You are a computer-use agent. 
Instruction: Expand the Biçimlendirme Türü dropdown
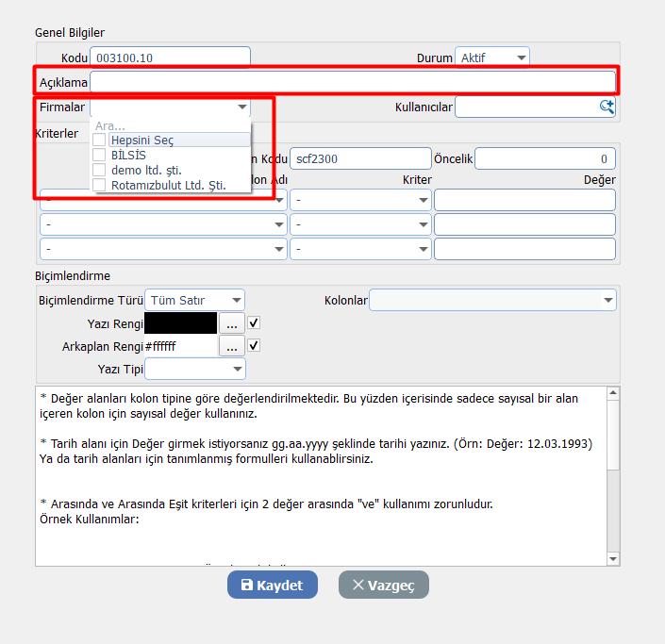[x=195, y=301]
